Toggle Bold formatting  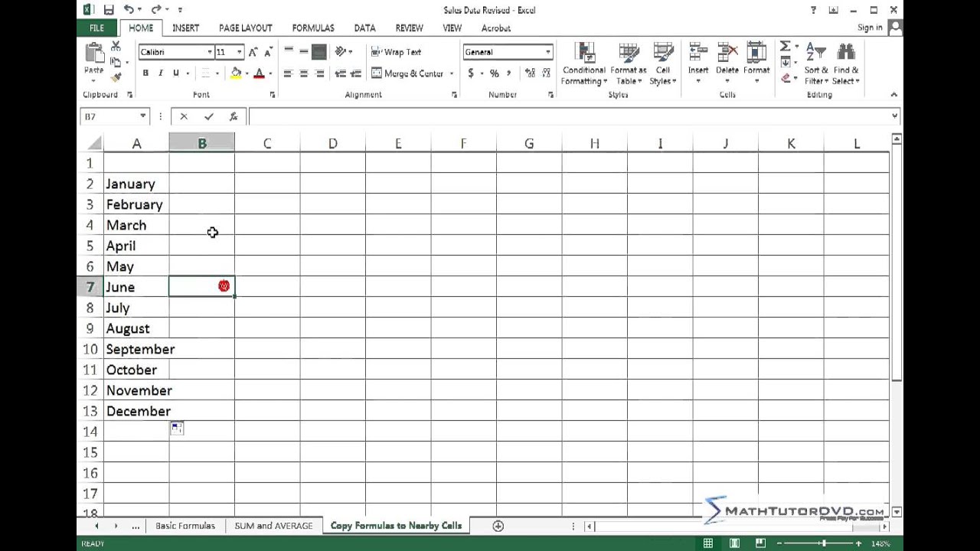[x=145, y=73]
